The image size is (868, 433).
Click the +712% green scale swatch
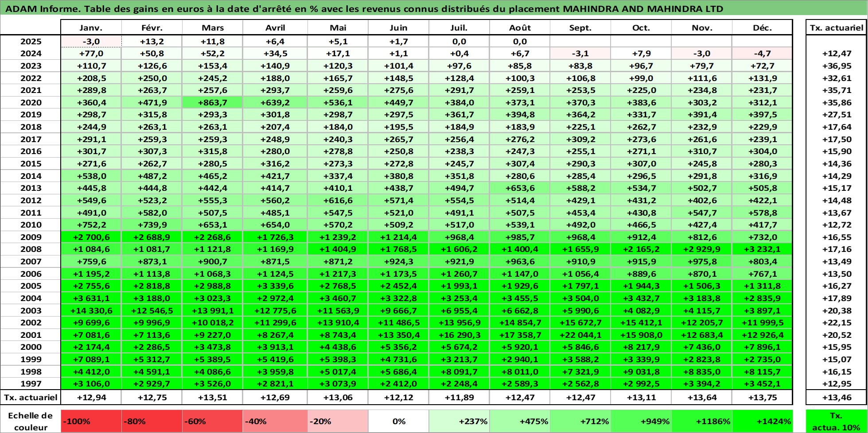tap(580, 421)
